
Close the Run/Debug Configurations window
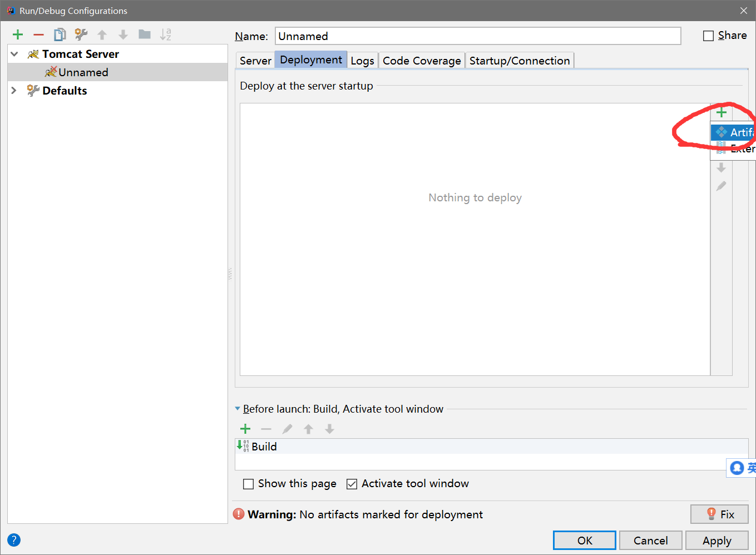[744, 11]
